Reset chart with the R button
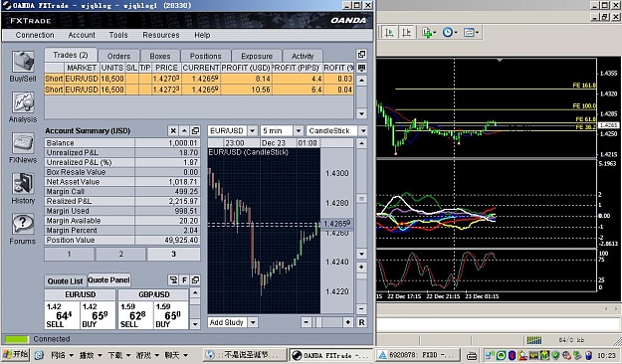 click(x=361, y=322)
